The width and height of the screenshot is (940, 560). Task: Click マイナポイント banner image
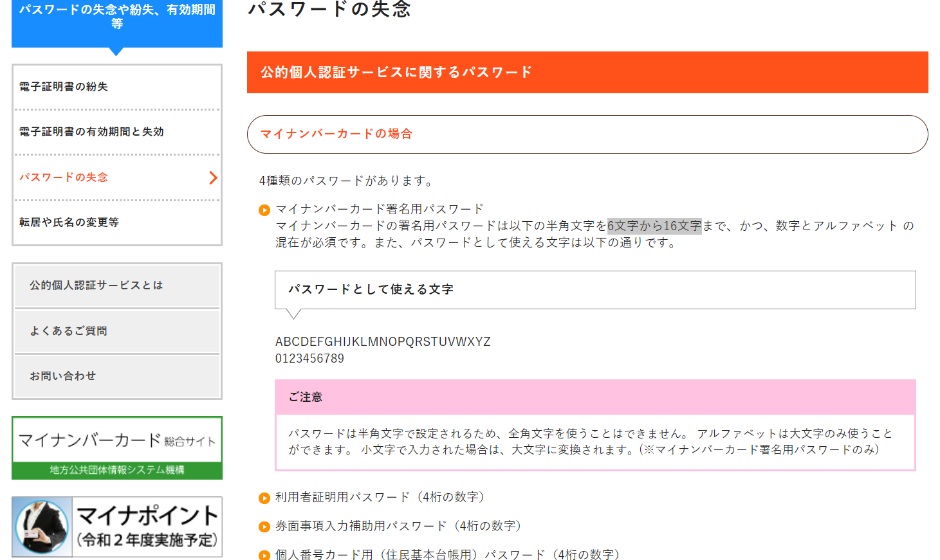coord(117,527)
